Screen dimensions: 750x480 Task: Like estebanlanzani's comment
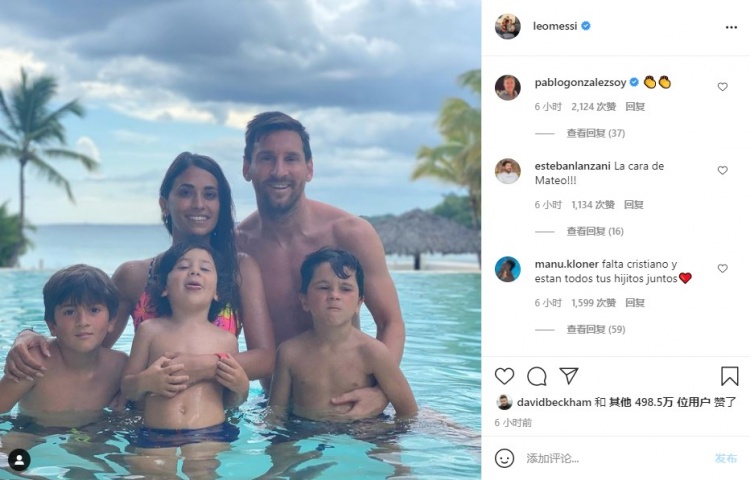[x=722, y=170]
